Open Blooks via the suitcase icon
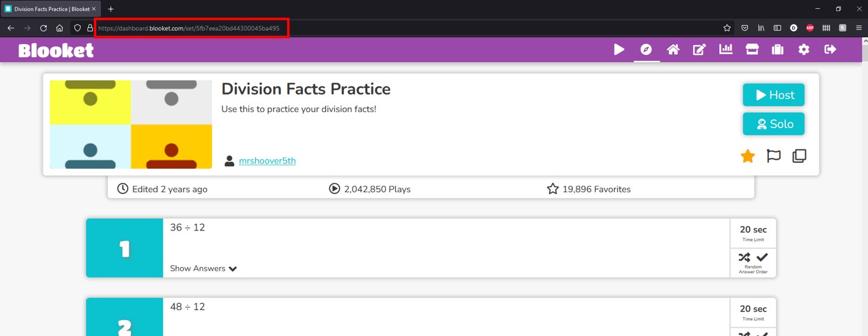 (778, 49)
